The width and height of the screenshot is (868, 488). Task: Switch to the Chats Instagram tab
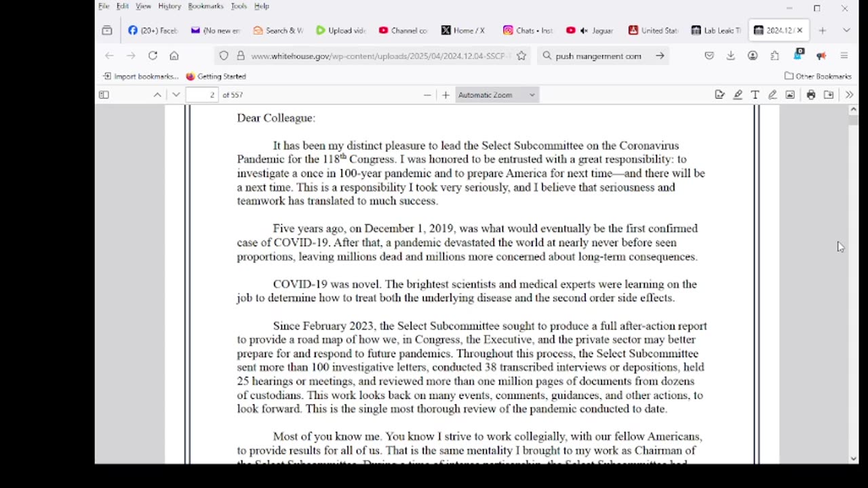528,30
